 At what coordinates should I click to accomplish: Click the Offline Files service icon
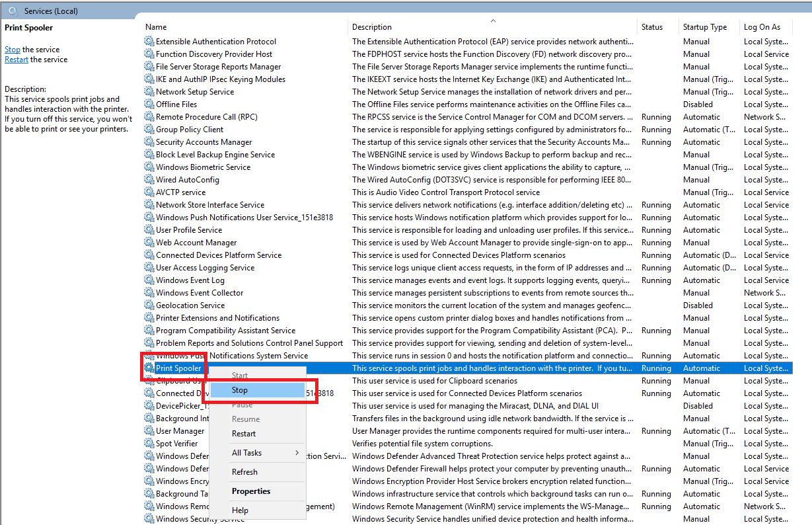(148, 104)
